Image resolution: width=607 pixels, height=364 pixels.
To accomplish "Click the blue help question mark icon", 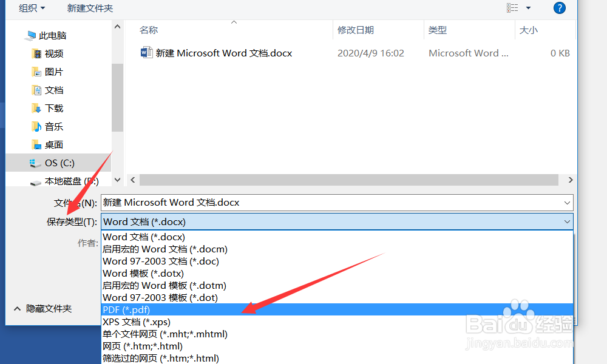I will (560, 8).
